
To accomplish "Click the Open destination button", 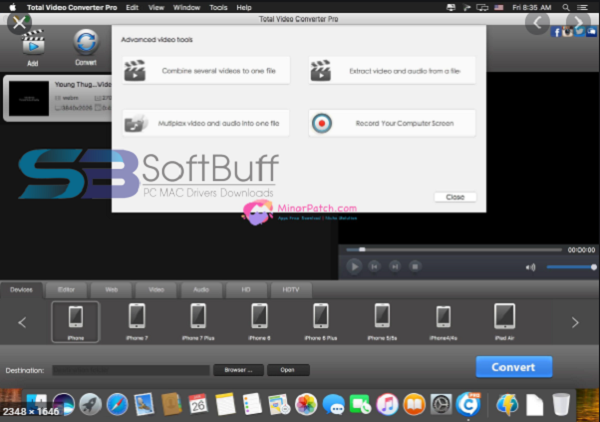I will coord(288,370).
